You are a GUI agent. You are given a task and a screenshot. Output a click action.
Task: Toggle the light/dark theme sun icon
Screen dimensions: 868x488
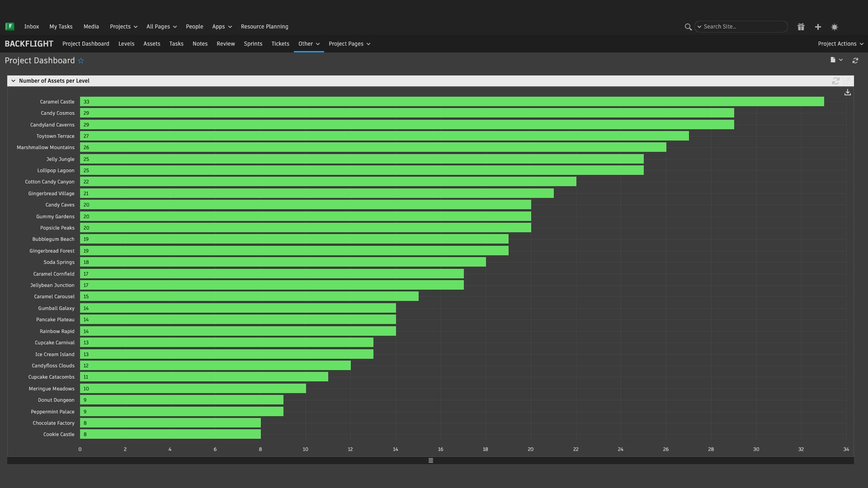[x=835, y=27]
